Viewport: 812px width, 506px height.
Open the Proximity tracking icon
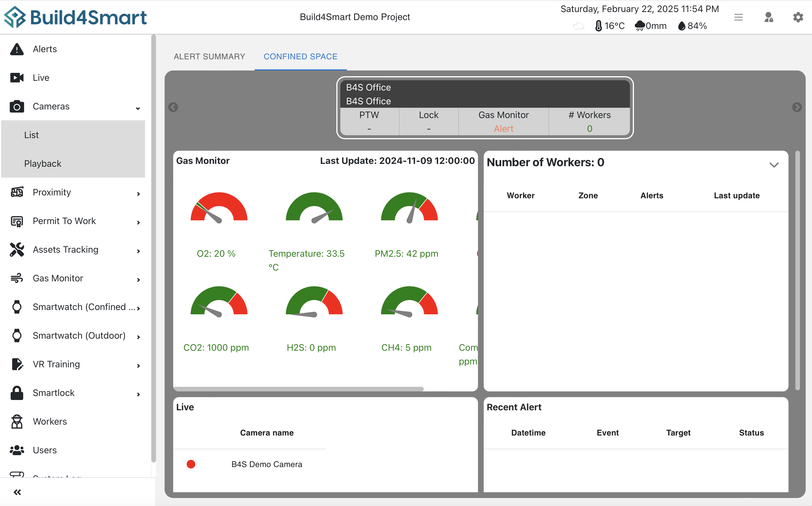(16, 192)
